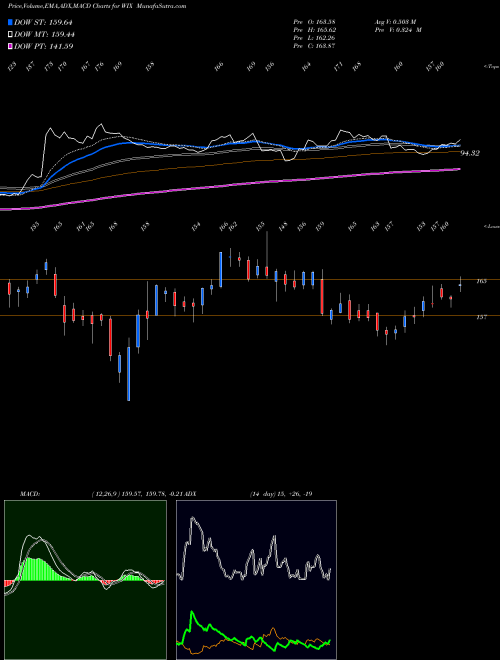Click the MACD '(12,26,9)' parameters text
This screenshot has width=500, height=660.
tap(105, 494)
